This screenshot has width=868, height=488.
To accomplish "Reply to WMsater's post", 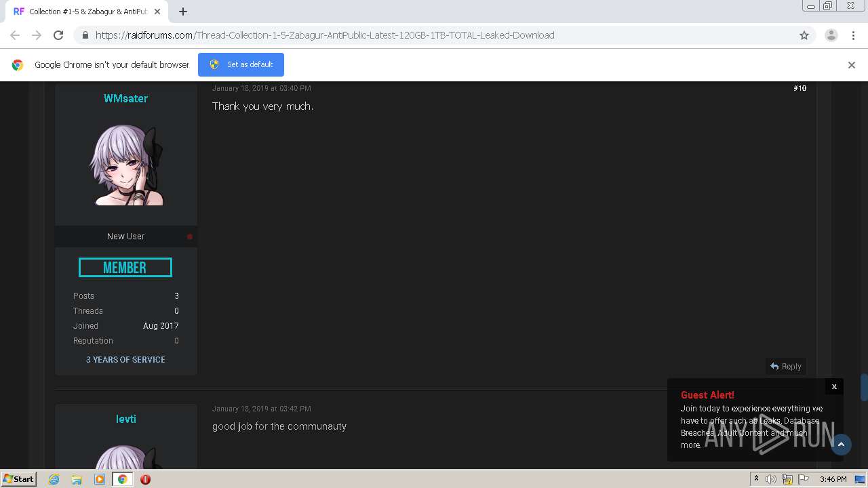I will pyautogui.click(x=786, y=367).
